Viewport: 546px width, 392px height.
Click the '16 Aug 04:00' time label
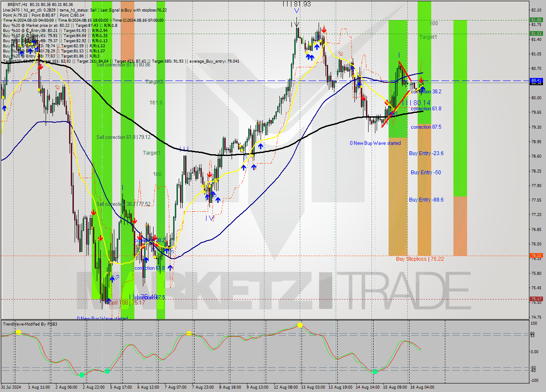point(422,387)
